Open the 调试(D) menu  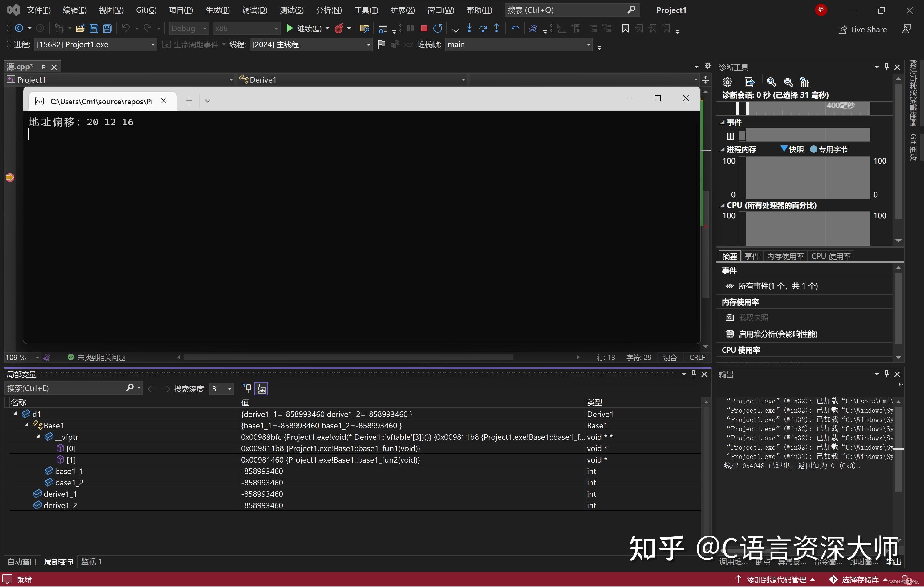[x=254, y=10]
